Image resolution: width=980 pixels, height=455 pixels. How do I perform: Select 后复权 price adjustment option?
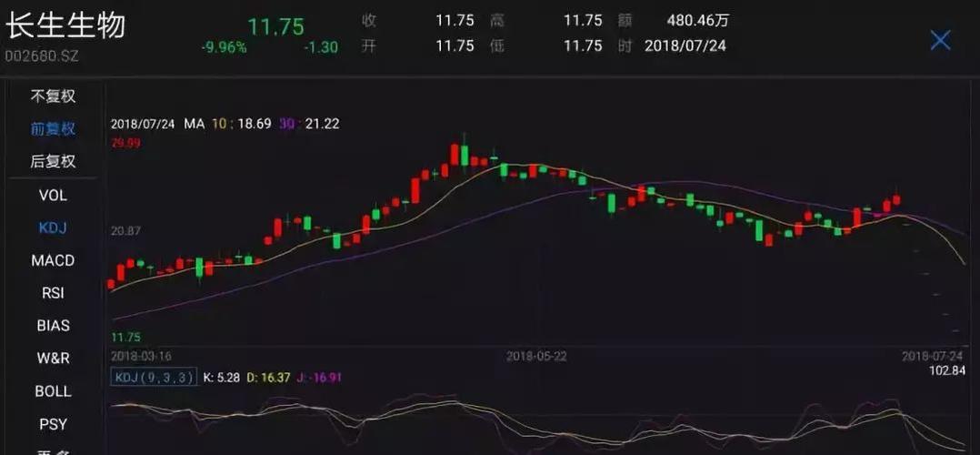pyautogui.click(x=53, y=161)
